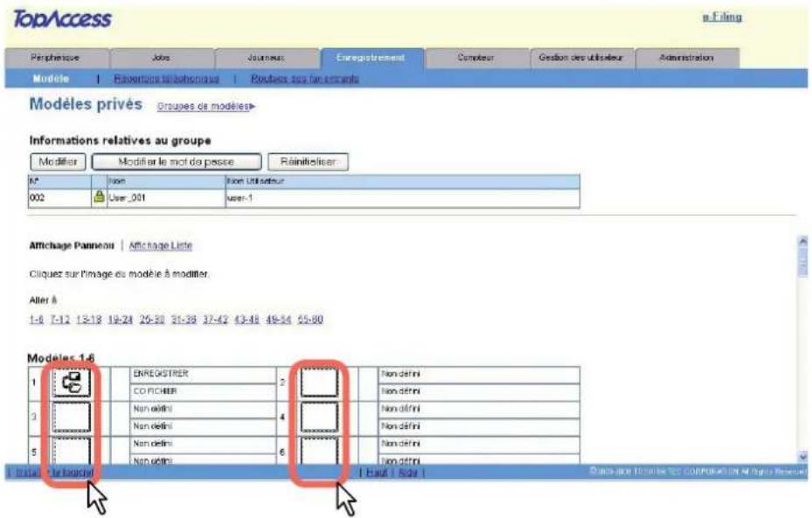
Task: Switch to the Journaux tab
Action: (267, 58)
